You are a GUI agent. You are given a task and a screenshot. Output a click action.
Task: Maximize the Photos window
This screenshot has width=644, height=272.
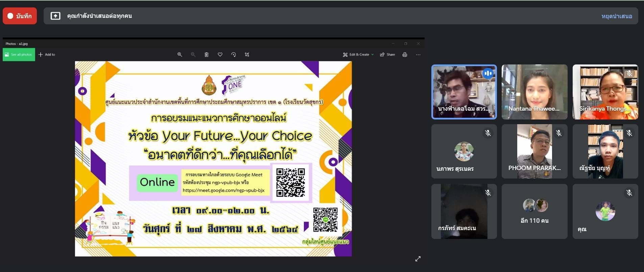(x=406, y=44)
